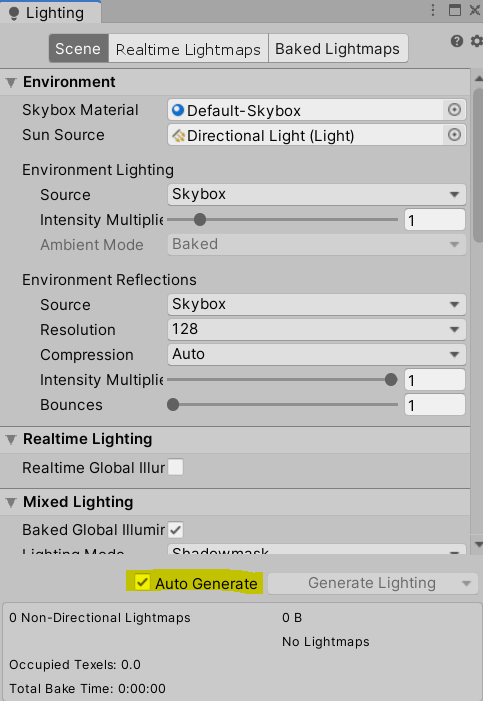The image size is (483, 701).
Task: Open the help question mark icon
Action: point(457,42)
